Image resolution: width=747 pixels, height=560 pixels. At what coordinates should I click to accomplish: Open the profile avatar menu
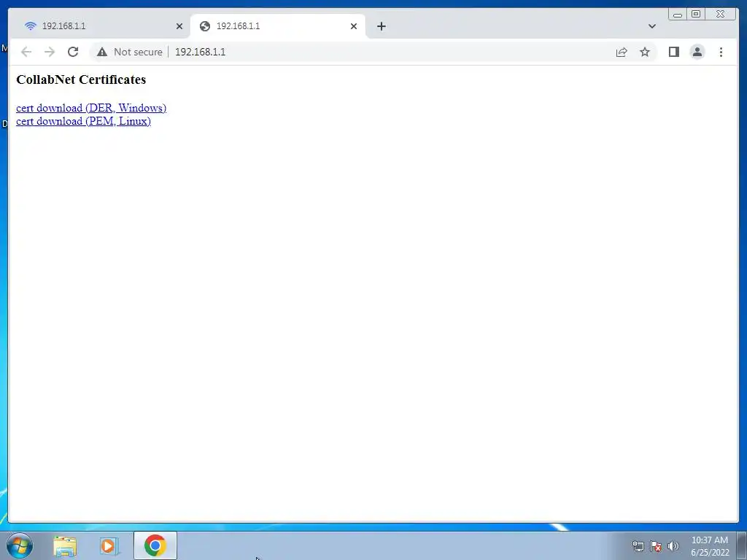(697, 52)
